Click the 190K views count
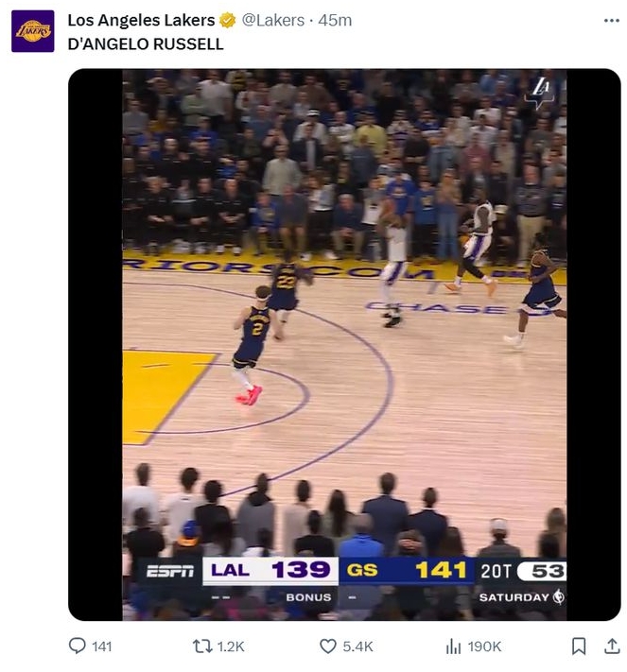This screenshot has width=627, height=672. 485,646
